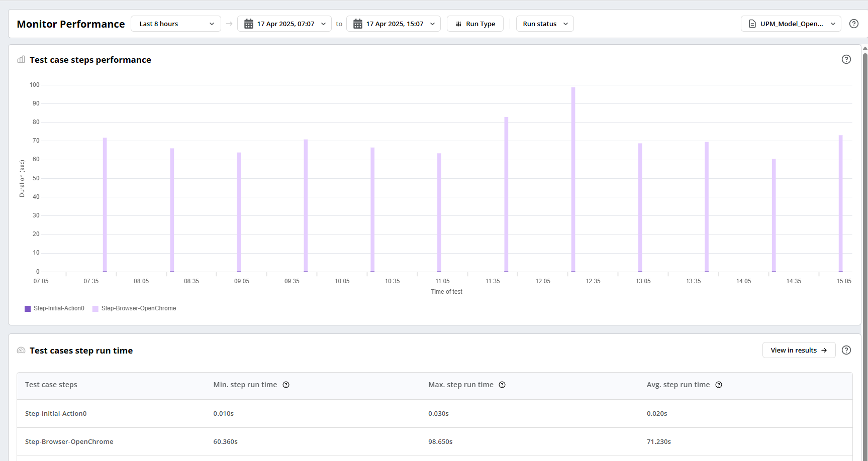Show info for Max. step run time

(x=502, y=385)
